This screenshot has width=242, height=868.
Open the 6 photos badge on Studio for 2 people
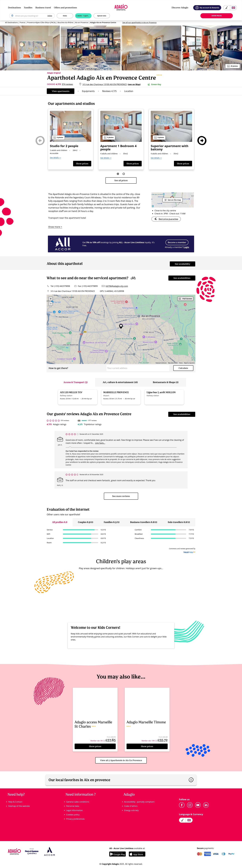[58, 138]
